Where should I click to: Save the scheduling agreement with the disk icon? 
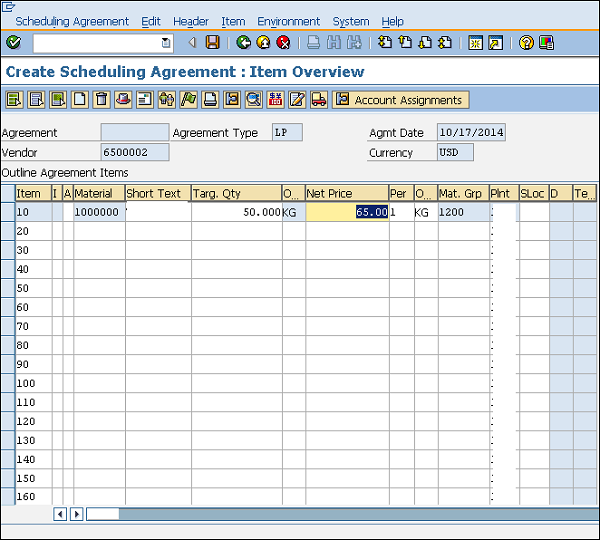212,42
